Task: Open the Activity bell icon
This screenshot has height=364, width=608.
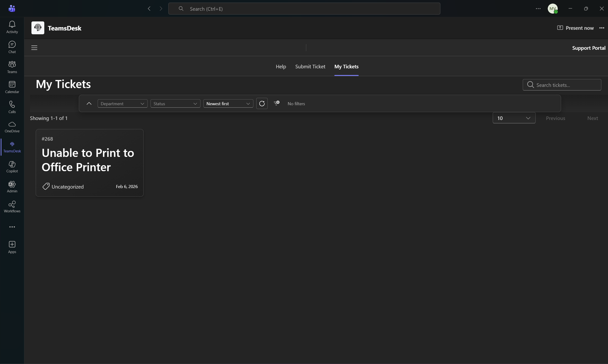Action: click(x=12, y=27)
